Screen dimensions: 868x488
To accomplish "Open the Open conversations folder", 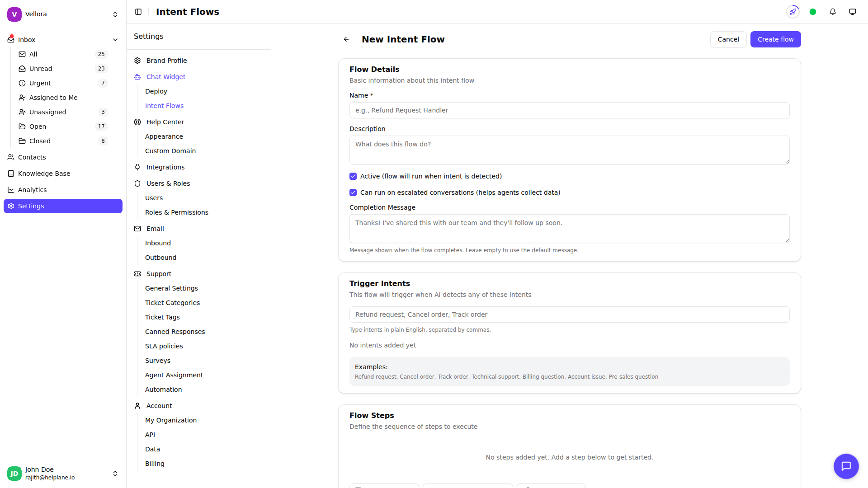I will pos(63,127).
